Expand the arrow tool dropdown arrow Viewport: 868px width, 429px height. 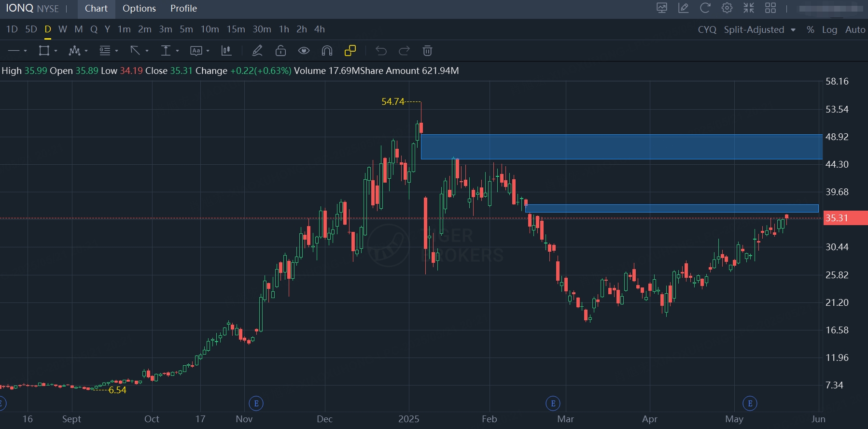pyautogui.click(x=147, y=51)
